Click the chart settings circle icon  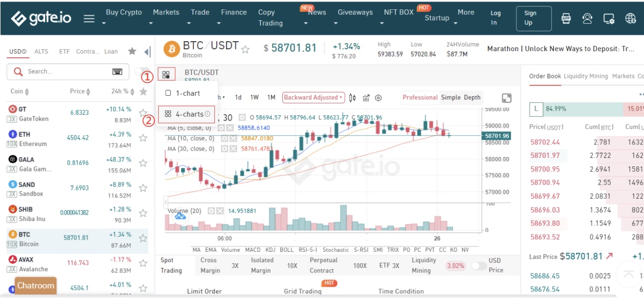pos(378,98)
